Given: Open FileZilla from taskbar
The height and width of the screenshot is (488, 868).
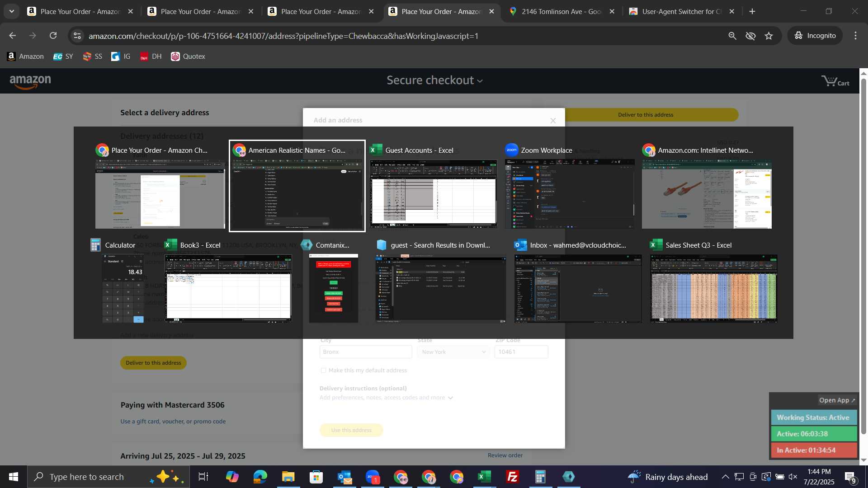Looking at the screenshot, I should click(513, 477).
